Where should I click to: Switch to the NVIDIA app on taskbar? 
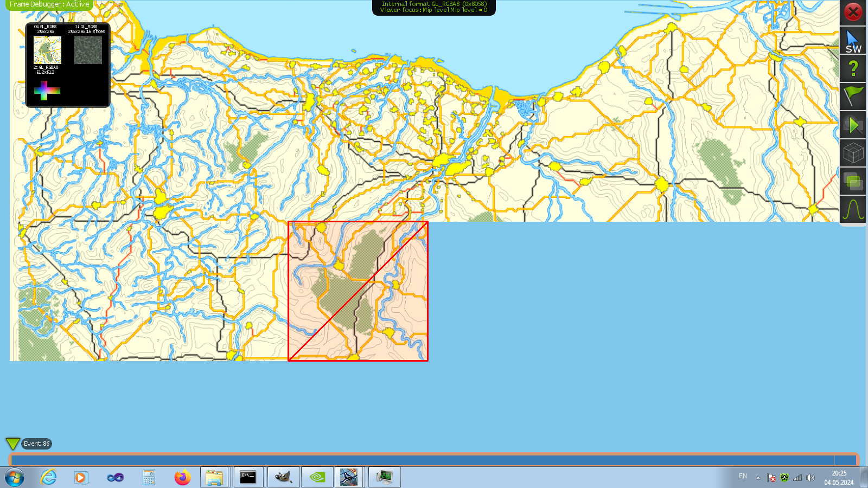(317, 477)
